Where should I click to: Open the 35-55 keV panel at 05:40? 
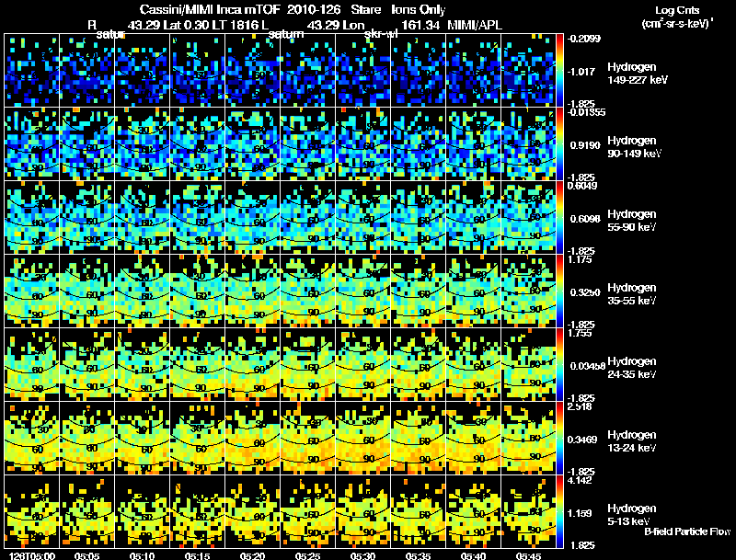coord(474,291)
